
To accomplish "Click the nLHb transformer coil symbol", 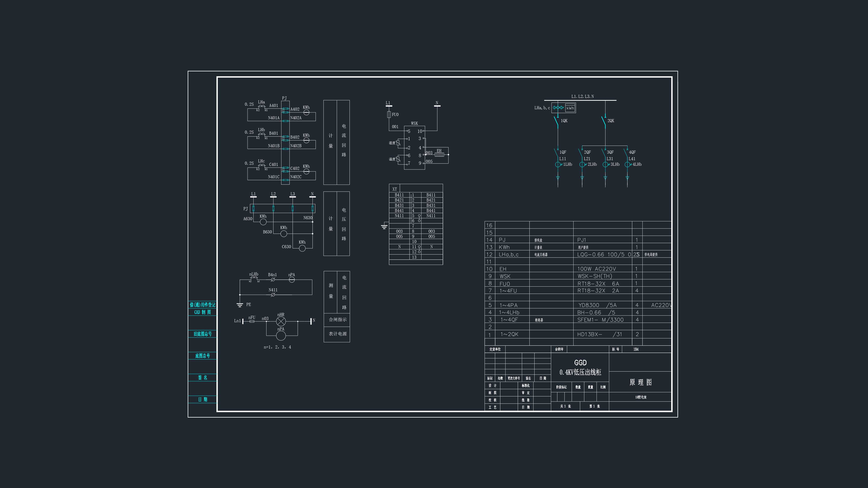I will (254, 278).
